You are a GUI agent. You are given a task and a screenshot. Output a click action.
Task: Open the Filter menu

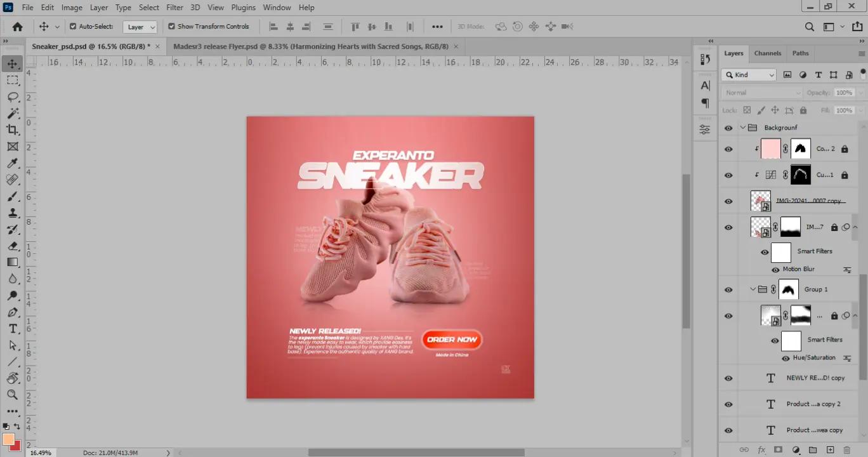[x=174, y=8]
